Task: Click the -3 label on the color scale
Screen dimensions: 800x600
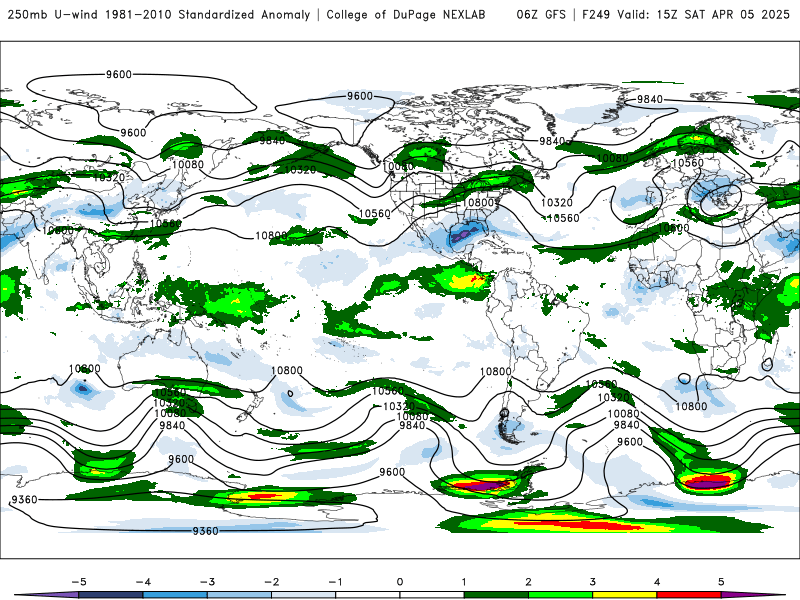Action: click(207, 582)
